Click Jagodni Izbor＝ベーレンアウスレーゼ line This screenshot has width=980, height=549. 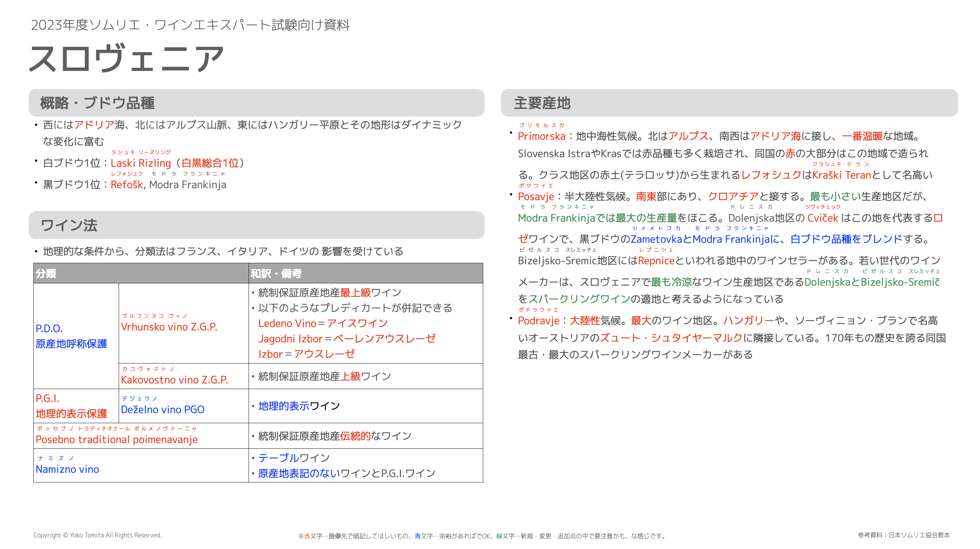pos(346,339)
